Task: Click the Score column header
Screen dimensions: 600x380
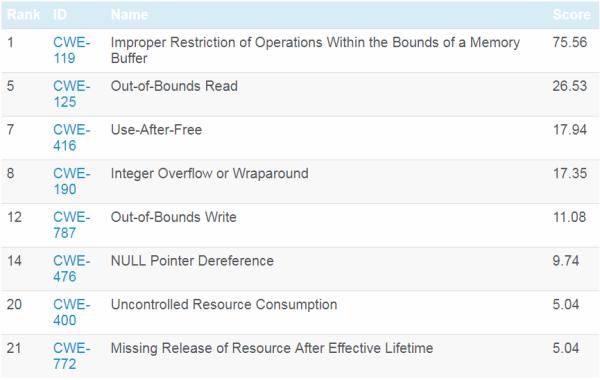Action: click(571, 15)
